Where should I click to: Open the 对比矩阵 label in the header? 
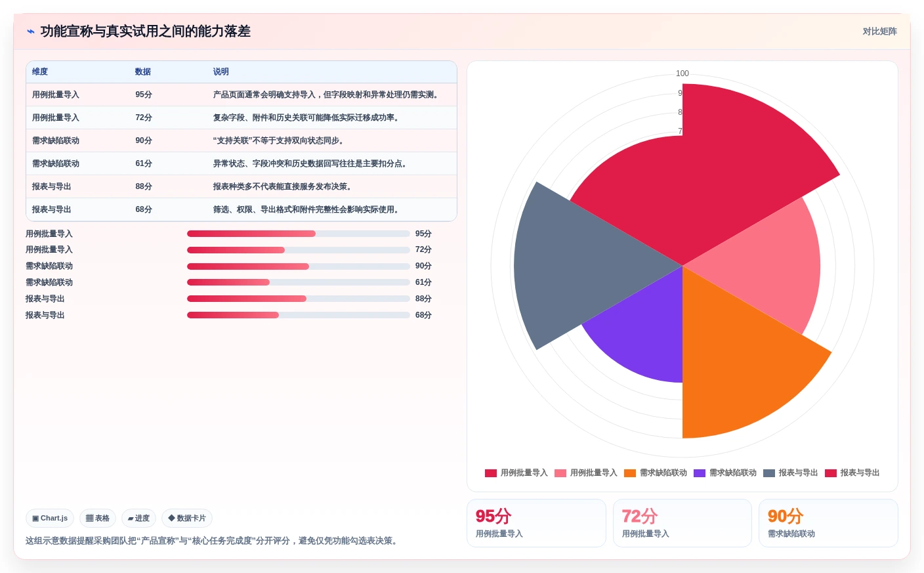pyautogui.click(x=879, y=32)
